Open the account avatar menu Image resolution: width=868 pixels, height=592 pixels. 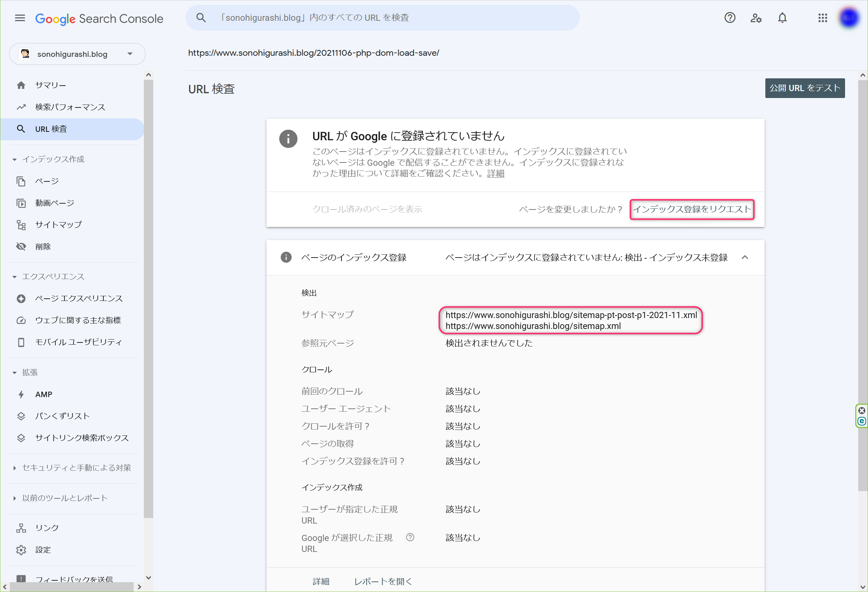[849, 18]
